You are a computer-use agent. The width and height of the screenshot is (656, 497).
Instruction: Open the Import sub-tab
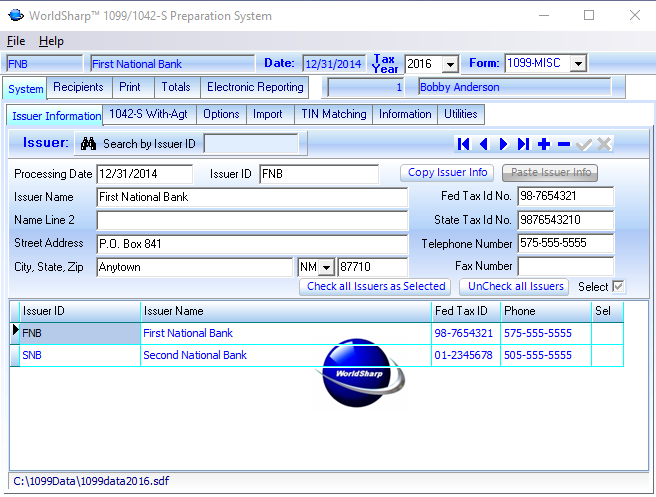[x=268, y=114]
